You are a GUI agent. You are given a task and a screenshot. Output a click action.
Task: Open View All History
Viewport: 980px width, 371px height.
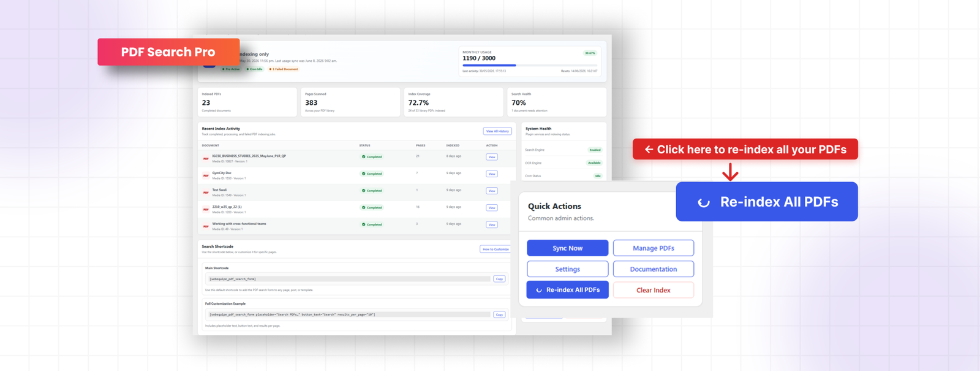tap(497, 131)
